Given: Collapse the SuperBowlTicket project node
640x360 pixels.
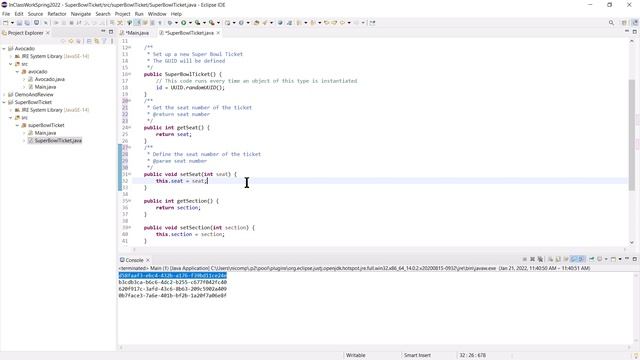Looking at the screenshot, I should click(4, 102).
